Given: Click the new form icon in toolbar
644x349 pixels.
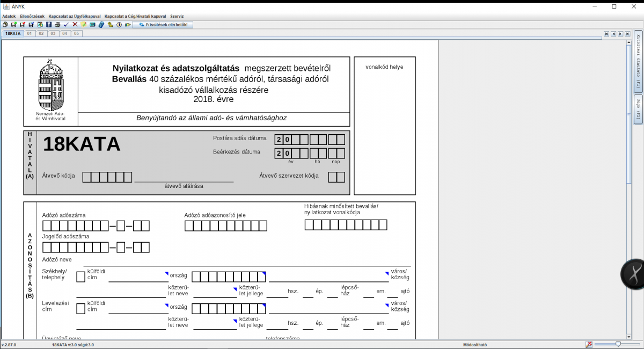Looking at the screenshot, I should coord(5,25).
